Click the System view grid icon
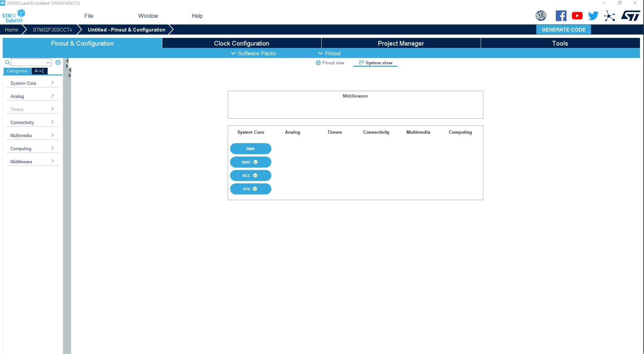644x354 pixels. click(x=361, y=63)
